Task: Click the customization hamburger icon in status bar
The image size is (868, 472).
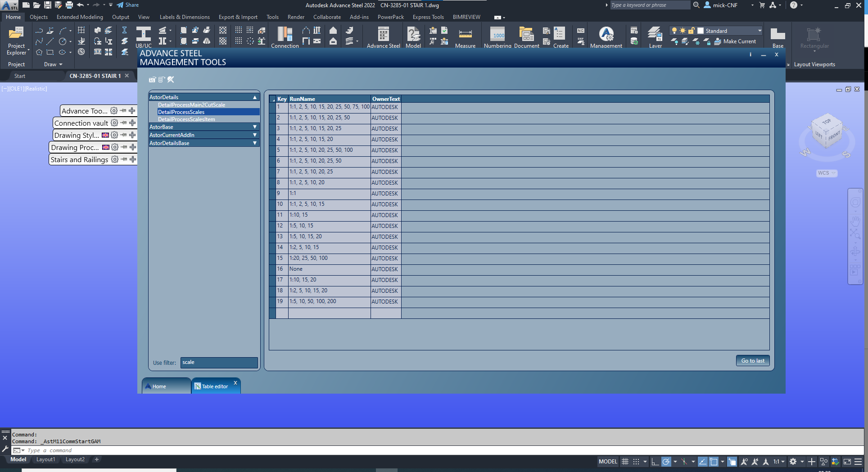Action: pyautogui.click(x=858, y=462)
